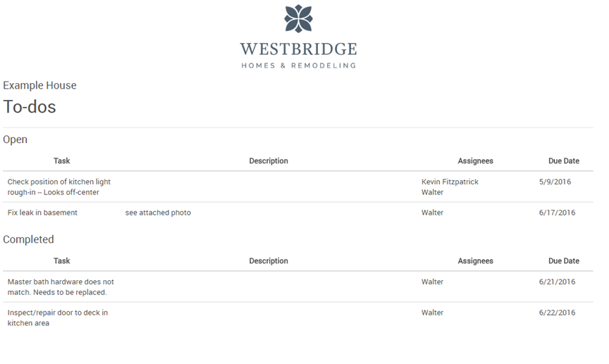Open Master bath hardware task
The width and height of the screenshot is (609, 364).
(x=61, y=287)
